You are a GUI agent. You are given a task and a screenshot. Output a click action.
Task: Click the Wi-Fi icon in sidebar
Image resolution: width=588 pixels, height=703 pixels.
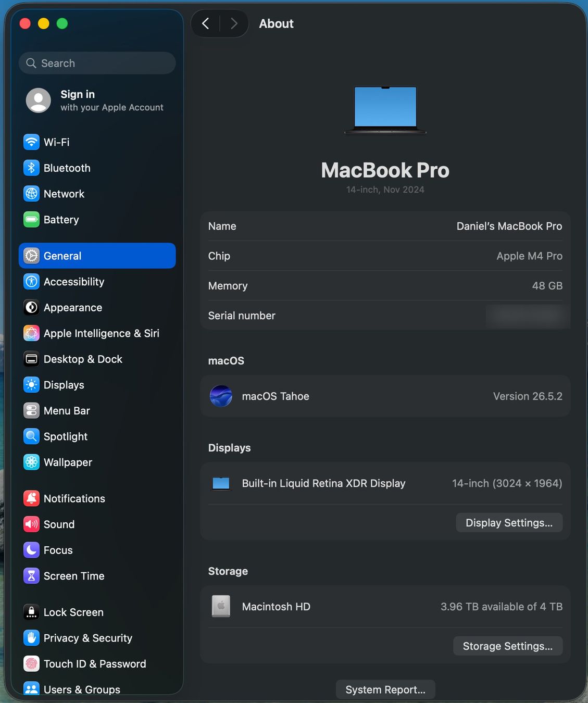[x=31, y=142]
